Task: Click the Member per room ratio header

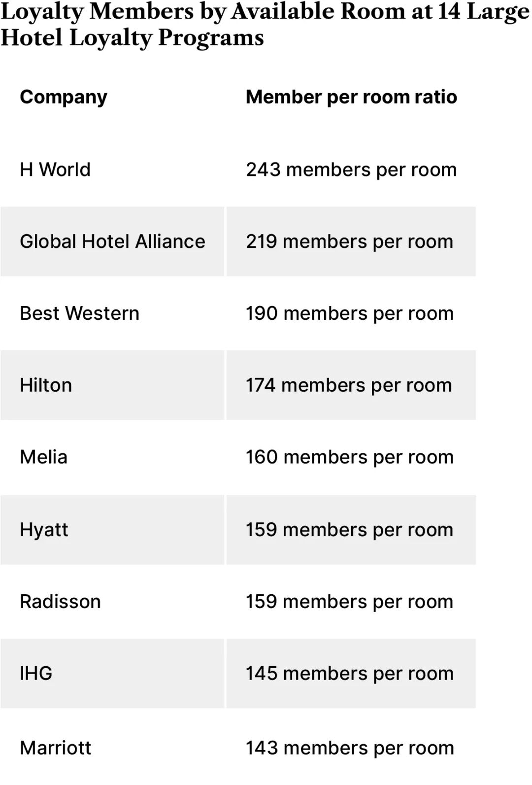Action: 351,97
